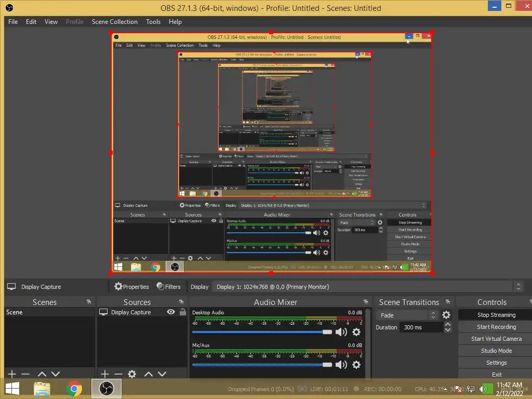Add a new source with plus icon

105,374
